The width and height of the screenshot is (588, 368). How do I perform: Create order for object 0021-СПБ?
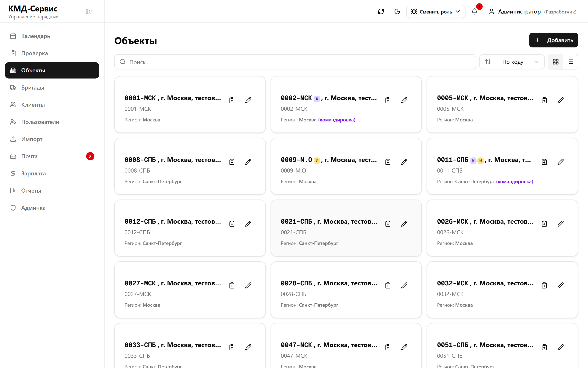[x=388, y=224]
